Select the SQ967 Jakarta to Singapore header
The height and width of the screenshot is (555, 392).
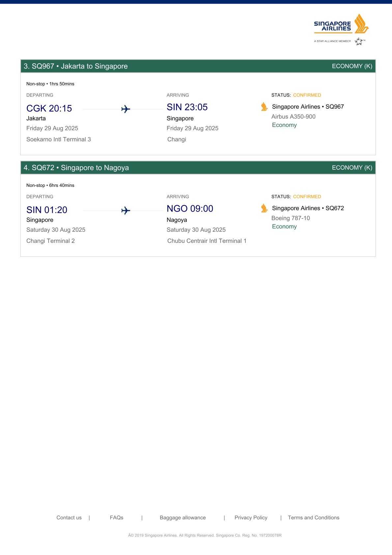[x=76, y=66]
